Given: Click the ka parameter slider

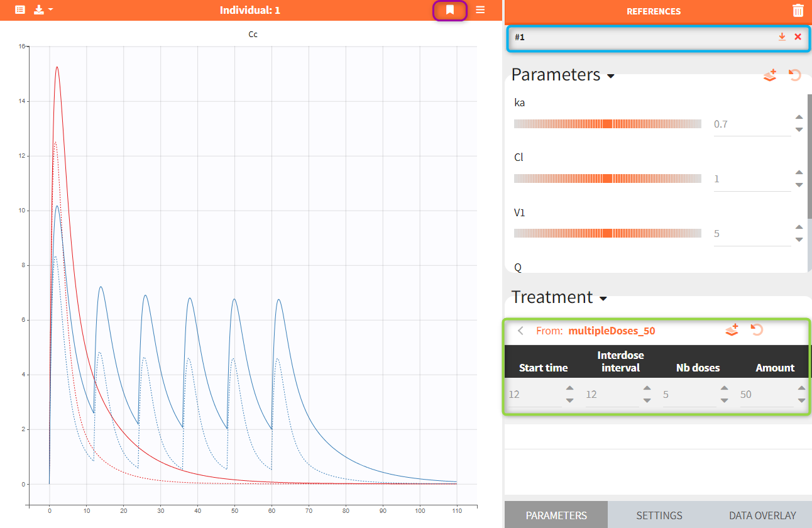Looking at the screenshot, I should [x=607, y=124].
